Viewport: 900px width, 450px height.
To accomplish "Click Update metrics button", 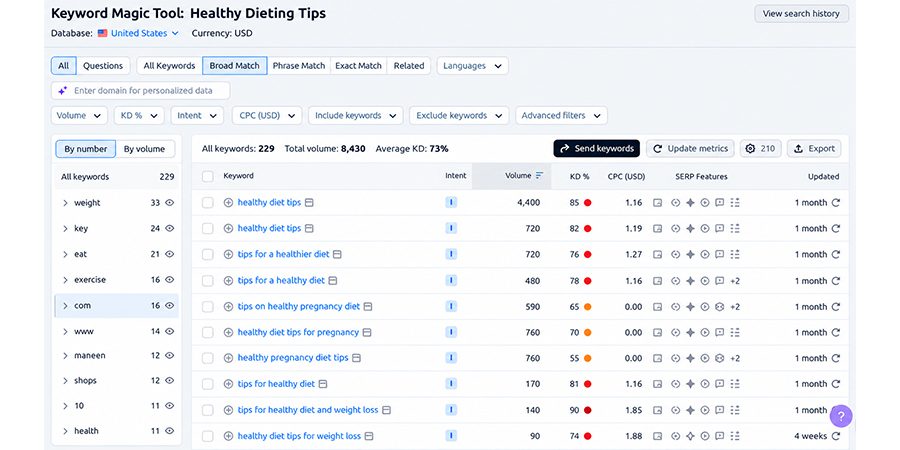I will (x=690, y=149).
